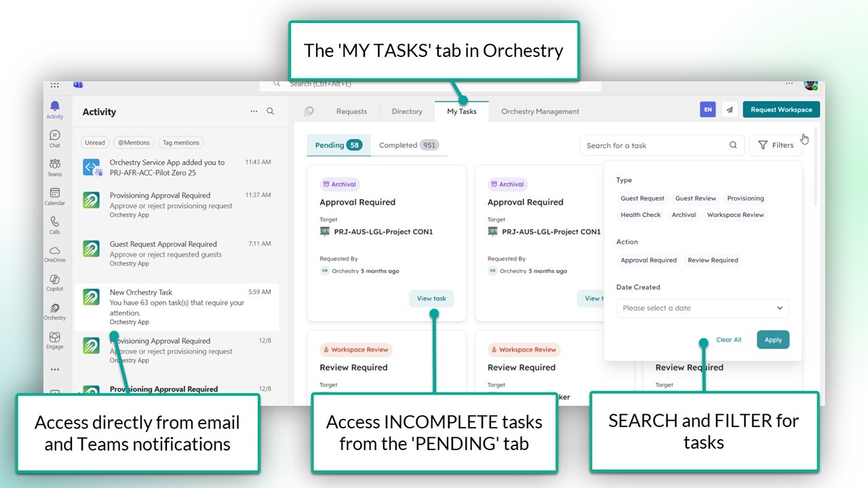The image size is (868, 488).
Task: Click the EN language button
Action: 708,109
